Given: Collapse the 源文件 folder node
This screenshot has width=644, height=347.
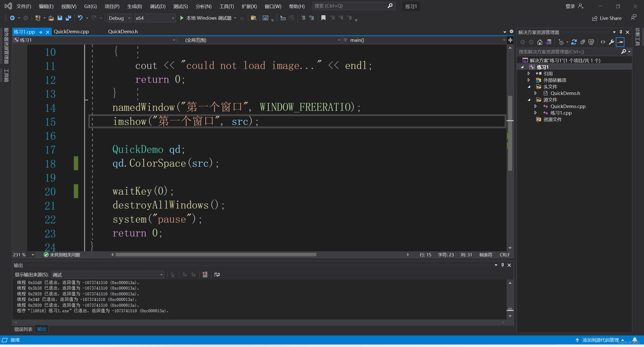Looking at the screenshot, I should 529,100.
